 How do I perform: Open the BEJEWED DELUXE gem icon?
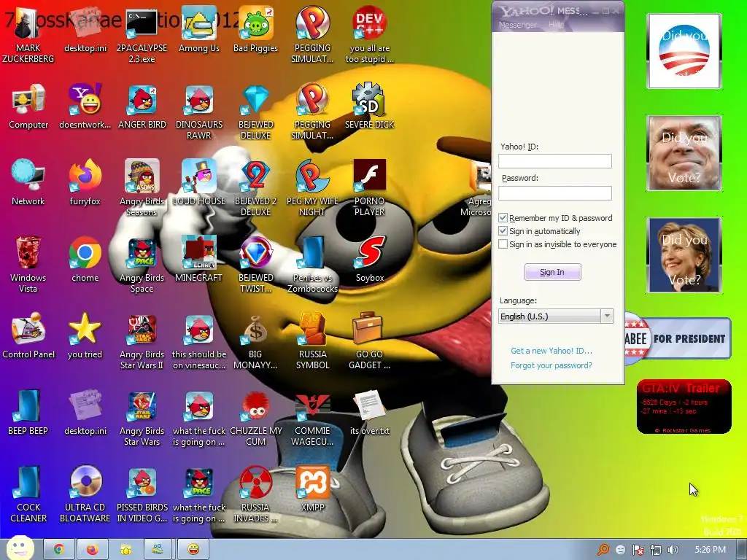(x=255, y=111)
